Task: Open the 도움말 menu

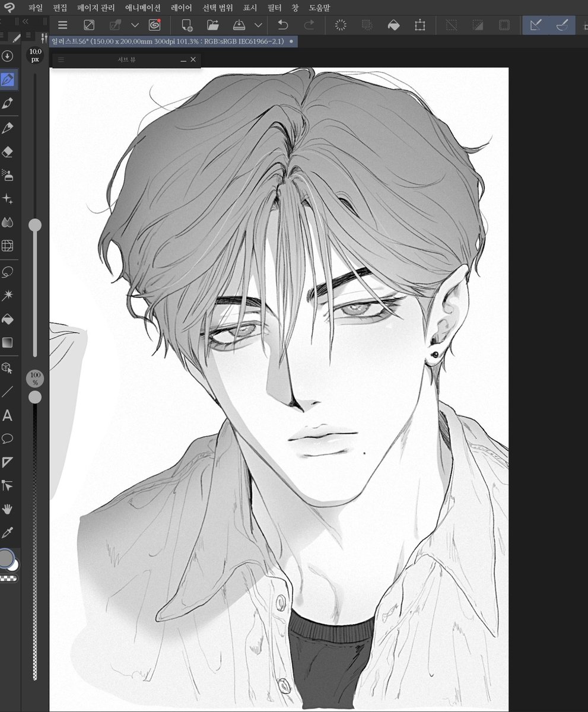Action: click(x=319, y=8)
